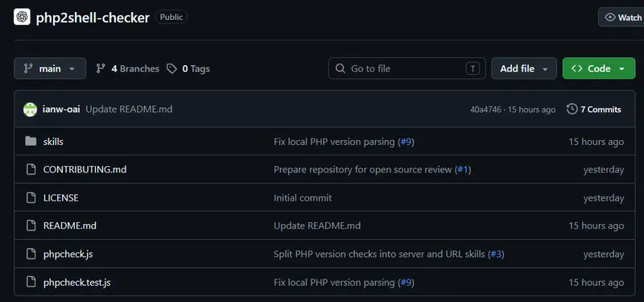Click 15 hours ago timestamp in skills row
644x302 pixels.
pyautogui.click(x=597, y=142)
